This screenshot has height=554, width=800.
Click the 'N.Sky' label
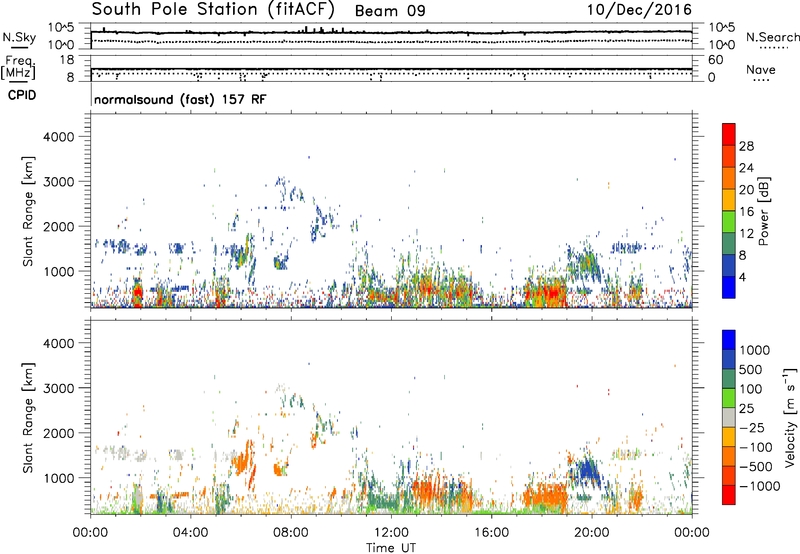(19, 37)
